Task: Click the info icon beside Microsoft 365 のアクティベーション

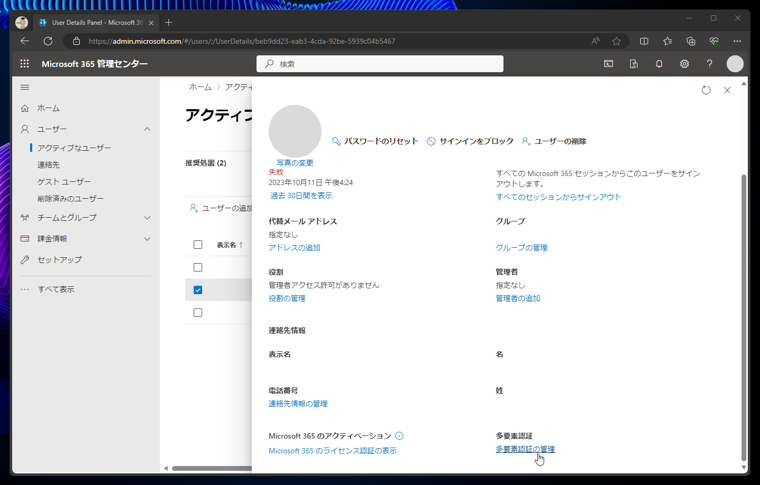Action: click(399, 436)
